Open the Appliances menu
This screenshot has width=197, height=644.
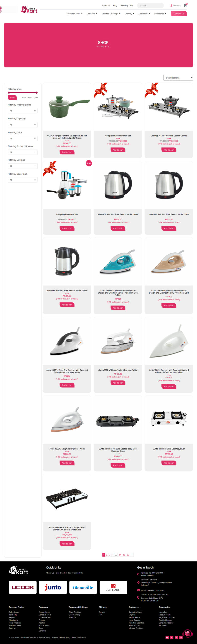[144, 14]
